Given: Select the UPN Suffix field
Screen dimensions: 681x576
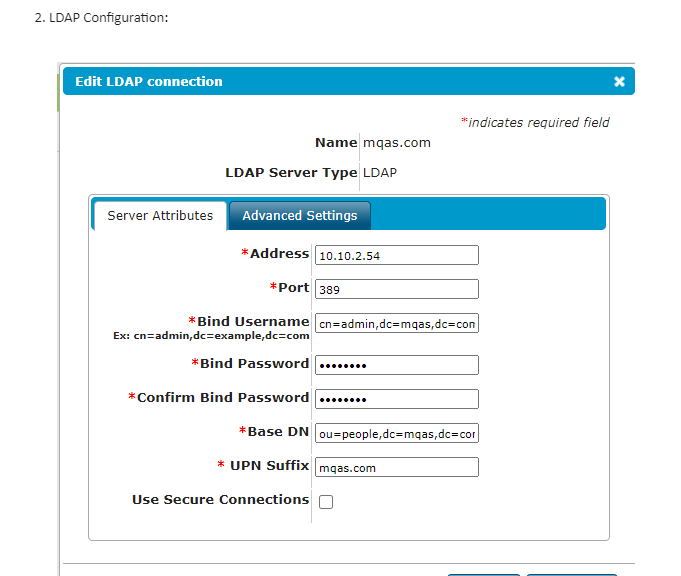Looking at the screenshot, I should click(x=397, y=467).
